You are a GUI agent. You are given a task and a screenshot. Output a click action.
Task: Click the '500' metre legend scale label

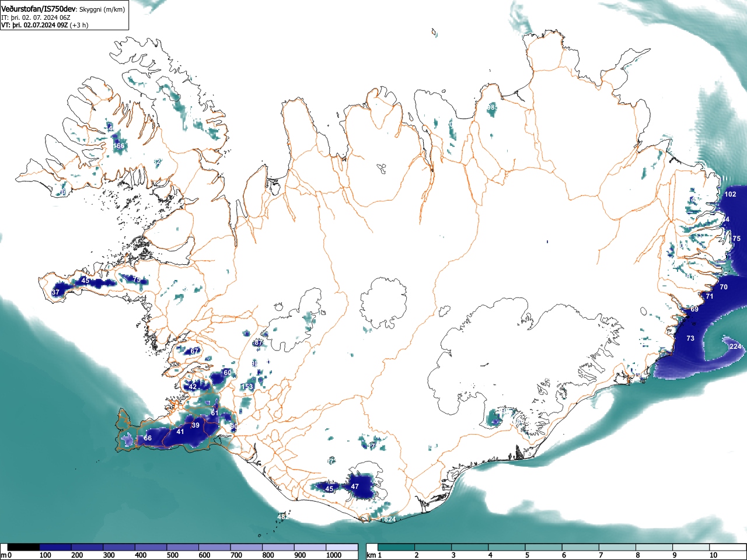173,555
